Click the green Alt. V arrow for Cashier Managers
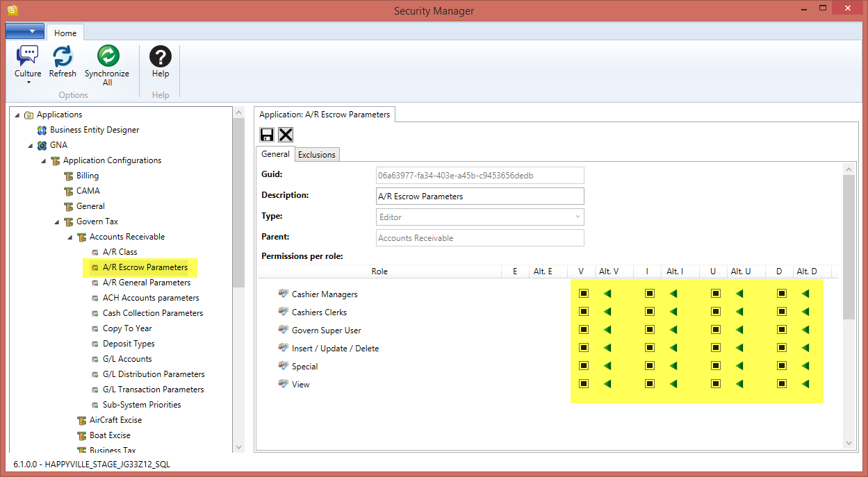The width and height of the screenshot is (868, 477). [x=607, y=294]
